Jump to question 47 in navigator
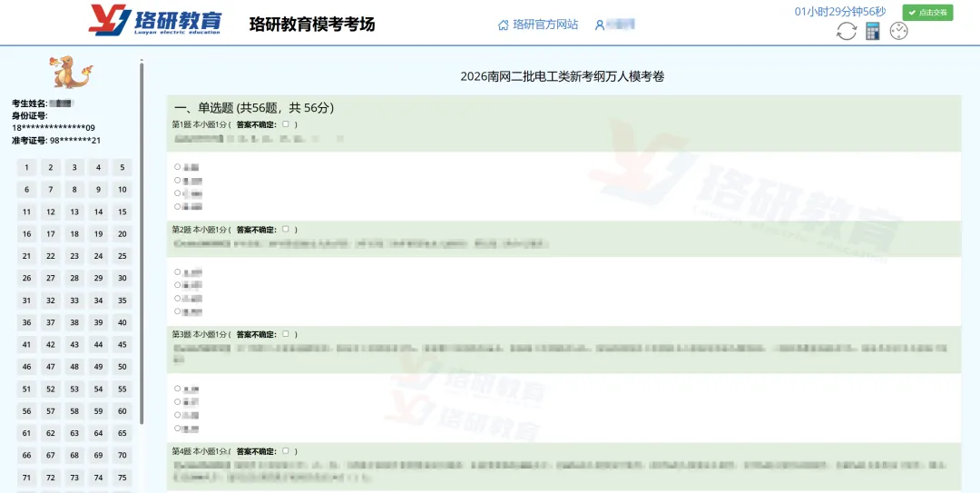 click(x=51, y=367)
